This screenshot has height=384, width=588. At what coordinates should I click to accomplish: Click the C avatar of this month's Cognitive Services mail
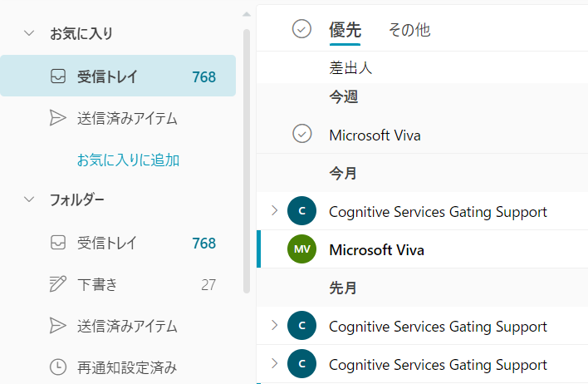(x=301, y=210)
